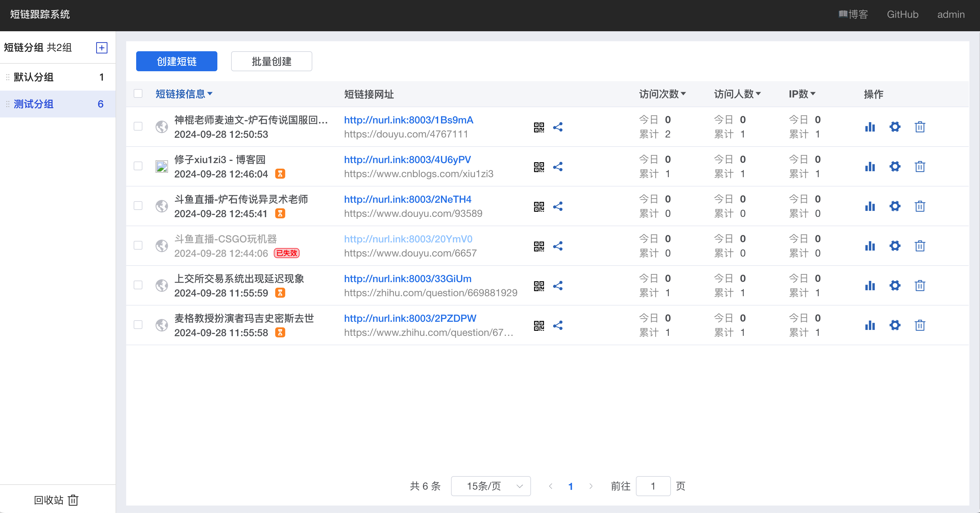Open settings for 4U6yPV link
This screenshot has height=513, width=980.
(x=895, y=166)
